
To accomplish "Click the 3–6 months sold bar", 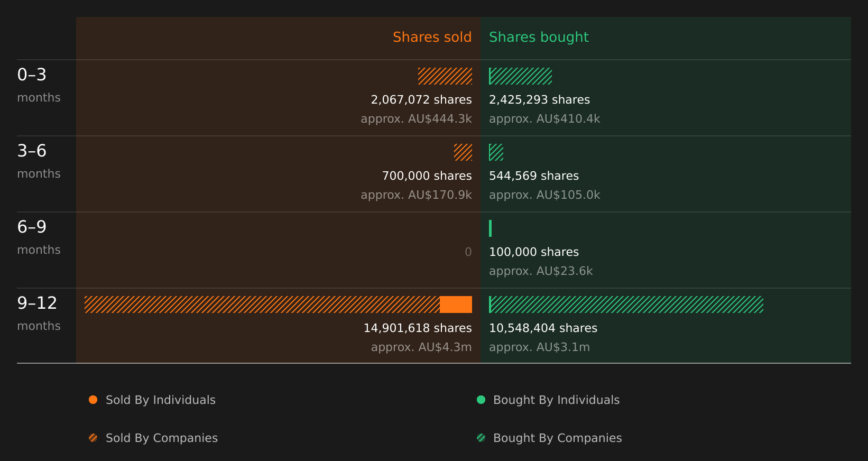I will point(463,152).
